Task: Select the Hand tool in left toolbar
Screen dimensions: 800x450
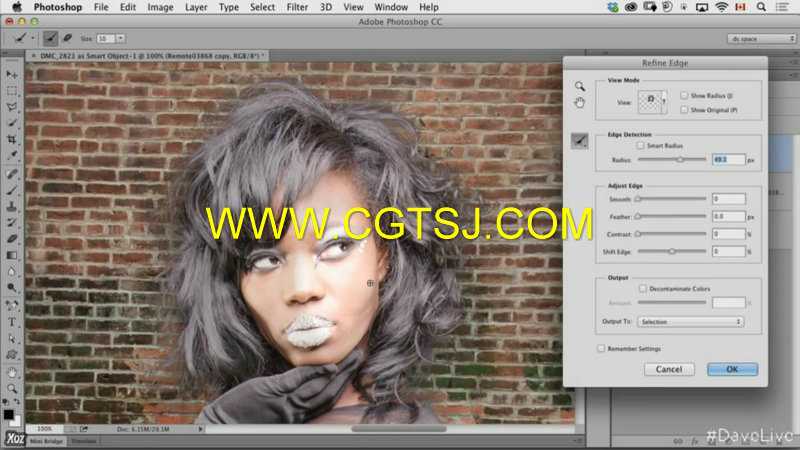Action: coord(12,372)
